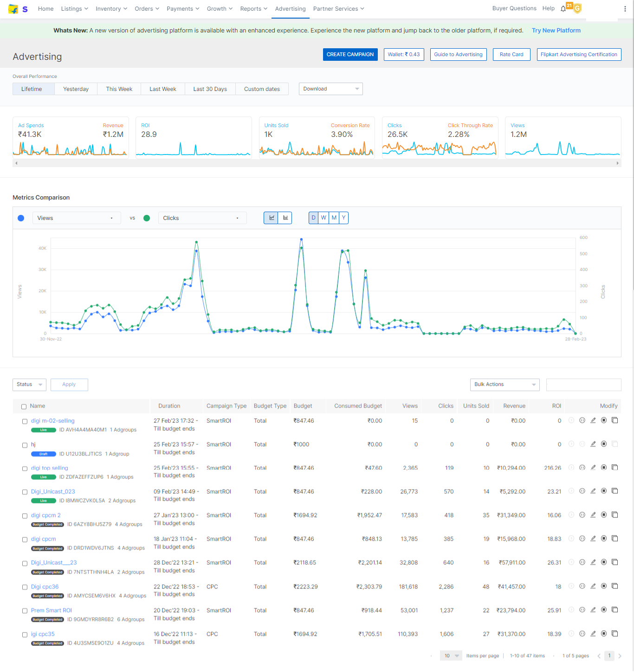Stop the digi m-02-selling campaign

point(604,420)
